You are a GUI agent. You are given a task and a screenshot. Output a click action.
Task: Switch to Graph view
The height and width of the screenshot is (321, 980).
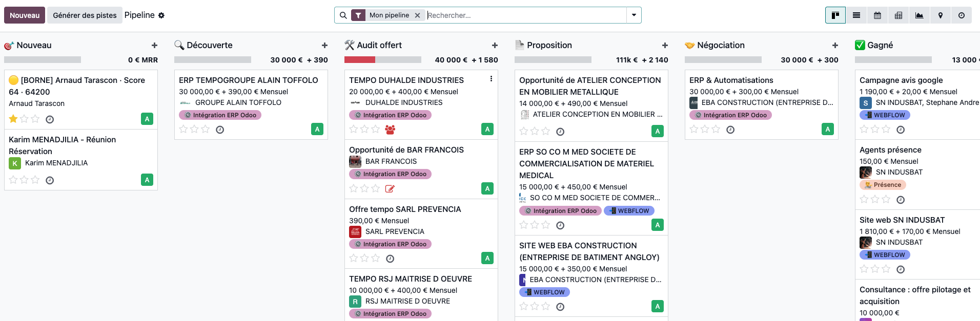[x=920, y=15]
